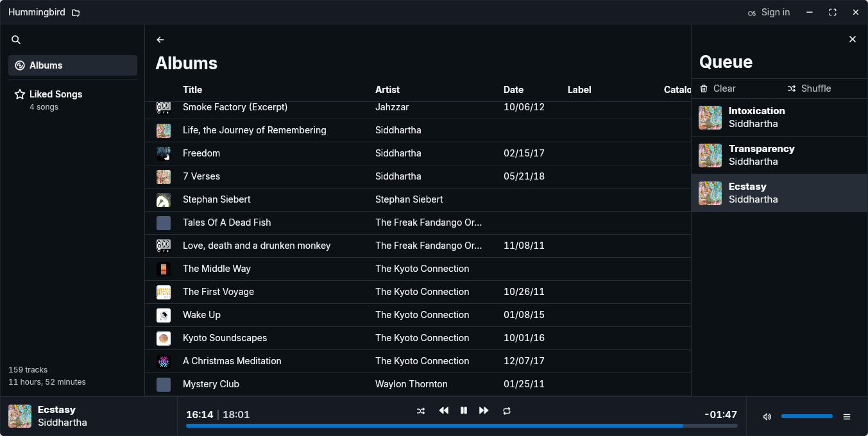Shuffle the queue from Queue panel
Viewport: 868px width, 436px height.
pos(809,88)
